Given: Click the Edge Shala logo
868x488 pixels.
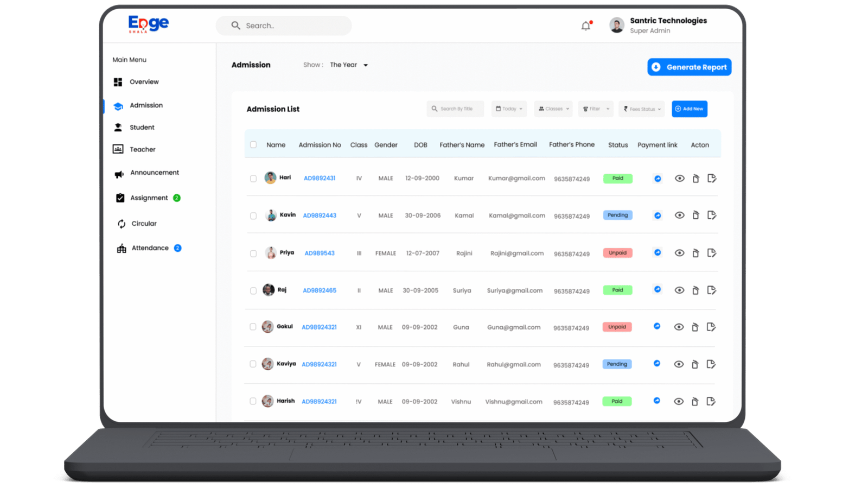Looking at the screenshot, I should (x=148, y=24).
